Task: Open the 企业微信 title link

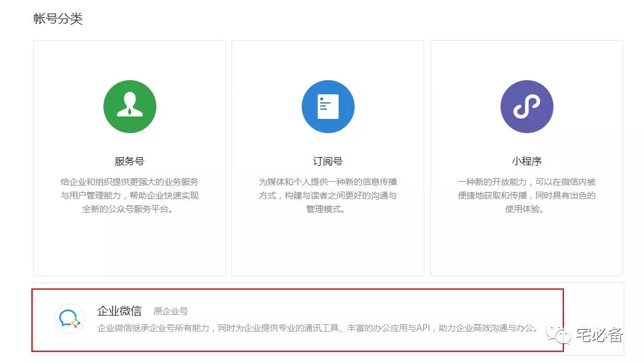Action: coord(119,311)
